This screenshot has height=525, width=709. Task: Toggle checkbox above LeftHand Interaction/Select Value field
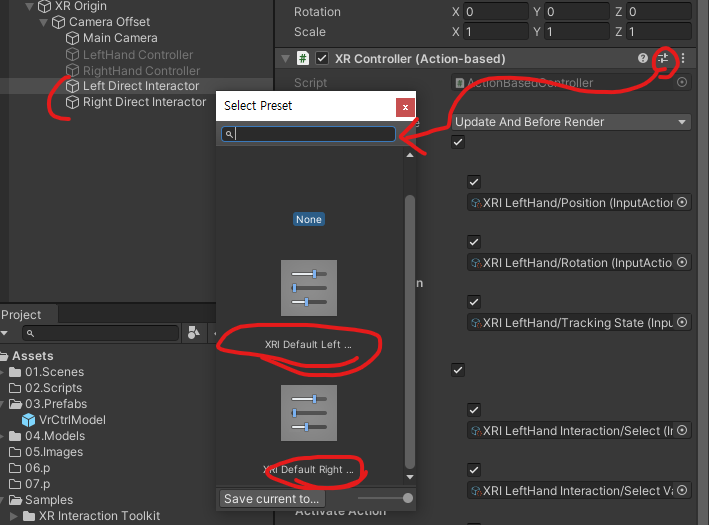(x=474, y=470)
